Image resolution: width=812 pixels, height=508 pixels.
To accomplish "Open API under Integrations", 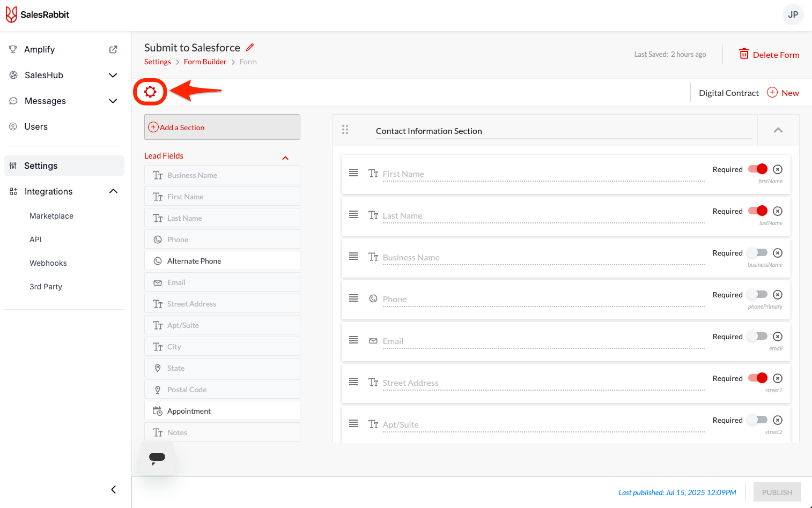I will 35,240.
